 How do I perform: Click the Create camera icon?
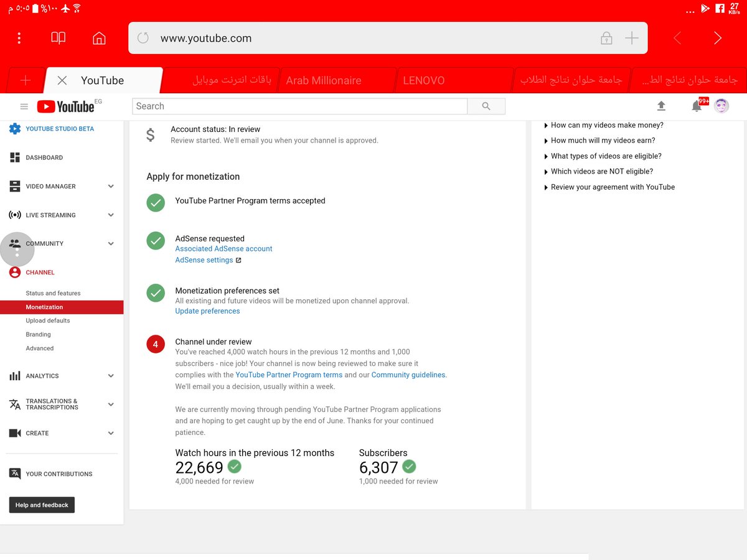(15, 433)
